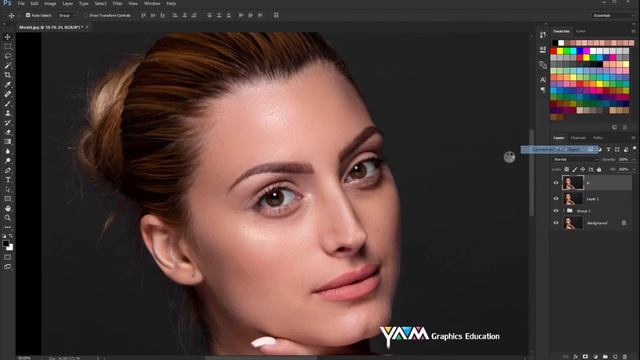This screenshot has height=360, width=640.
Task: Switch to the Color panel tab
Action: (581, 31)
